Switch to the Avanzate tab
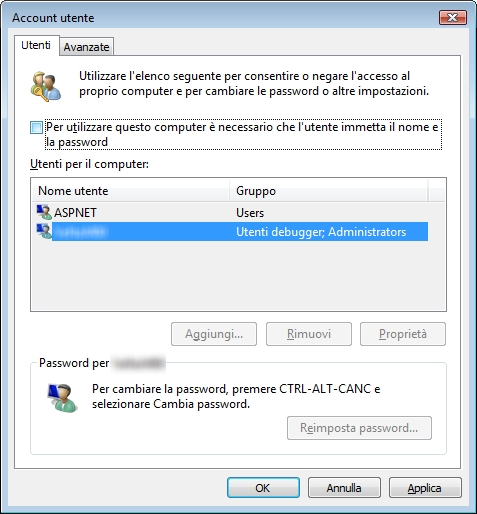The image size is (477, 514). click(87, 47)
